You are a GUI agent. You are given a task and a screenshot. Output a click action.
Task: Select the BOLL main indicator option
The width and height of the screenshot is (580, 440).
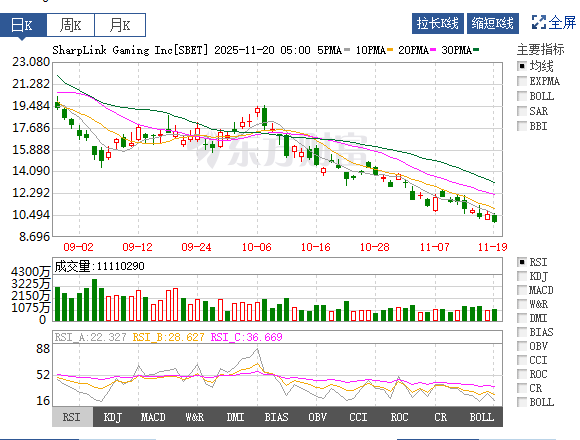coord(522,96)
